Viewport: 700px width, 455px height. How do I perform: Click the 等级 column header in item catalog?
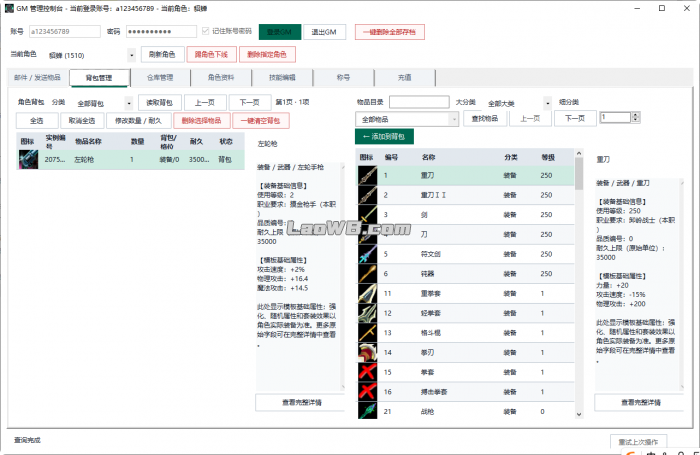pos(548,157)
